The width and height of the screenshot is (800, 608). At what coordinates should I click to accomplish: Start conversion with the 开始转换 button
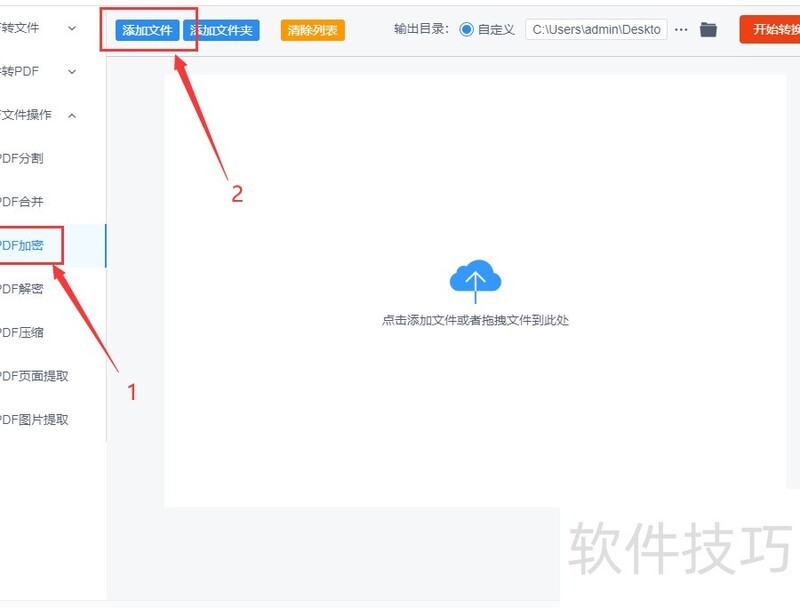774,29
